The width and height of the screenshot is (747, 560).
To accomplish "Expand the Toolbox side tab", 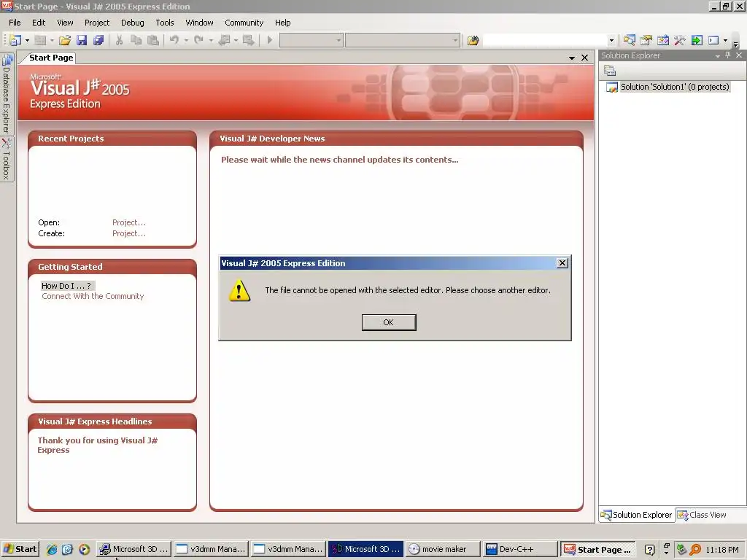I will [6, 160].
